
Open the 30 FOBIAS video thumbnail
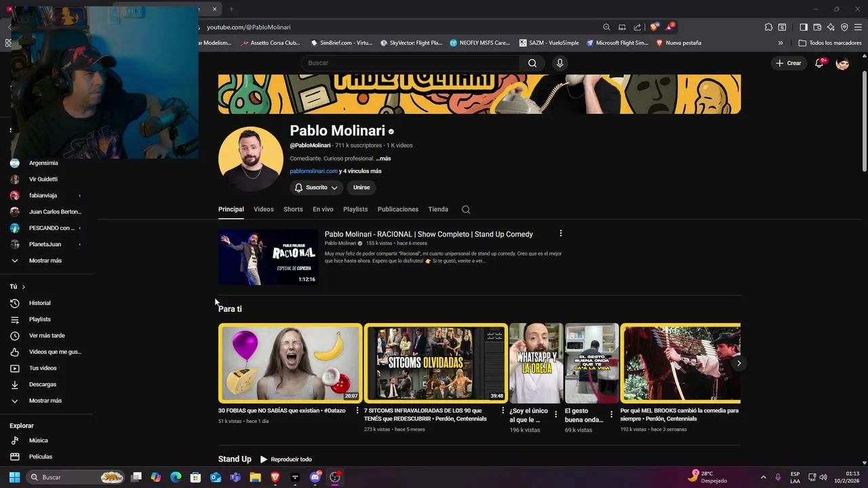(290, 363)
